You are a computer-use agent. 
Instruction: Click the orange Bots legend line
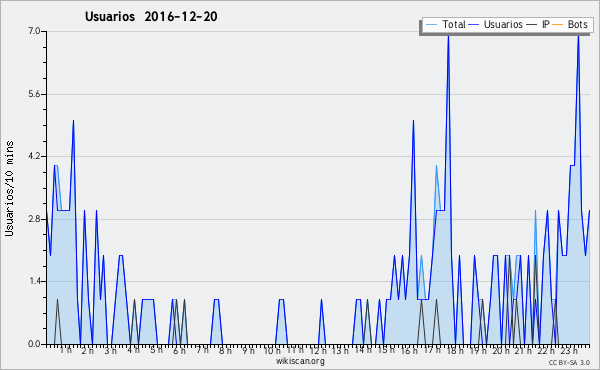558,25
